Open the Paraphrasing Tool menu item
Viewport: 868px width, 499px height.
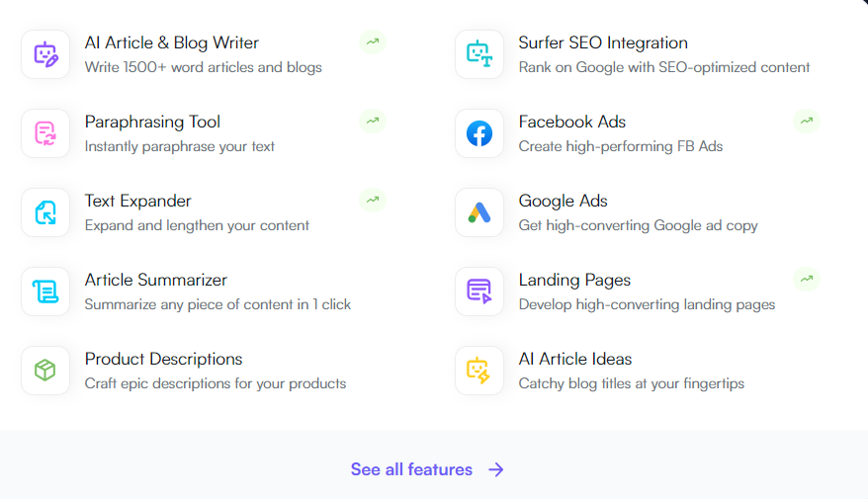pyautogui.click(x=204, y=133)
